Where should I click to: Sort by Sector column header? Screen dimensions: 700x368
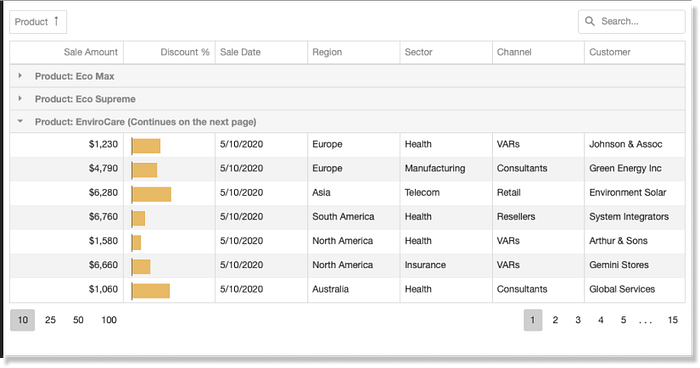pos(446,52)
